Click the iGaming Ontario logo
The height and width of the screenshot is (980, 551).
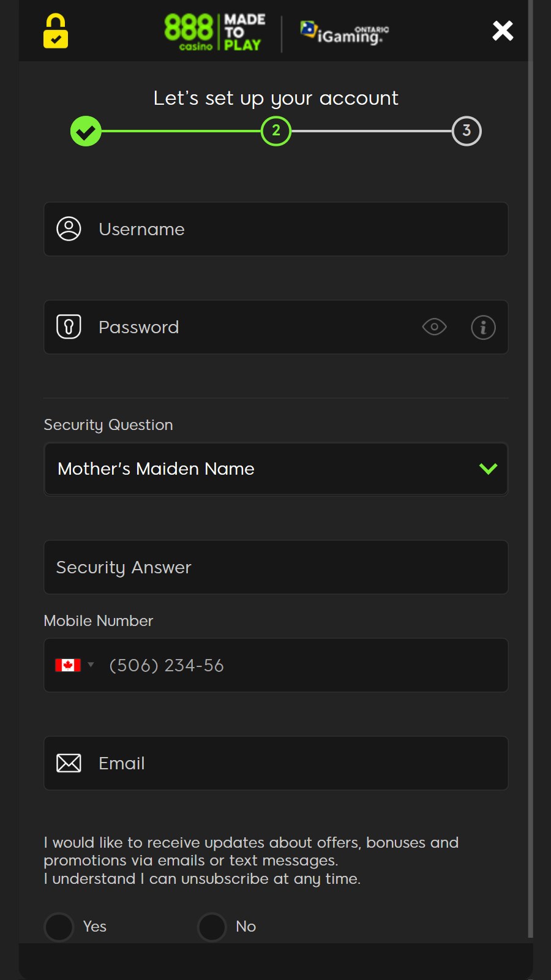pos(344,32)
